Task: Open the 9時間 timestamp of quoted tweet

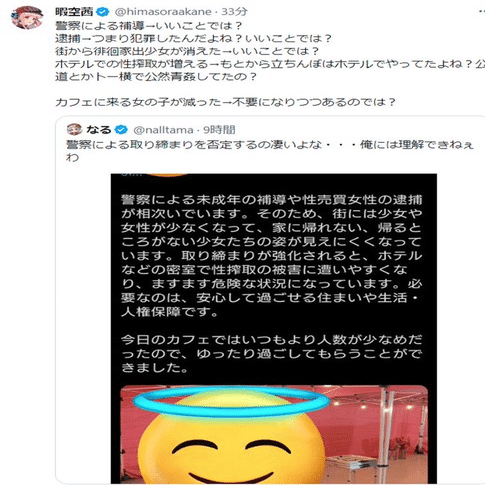Action: coord(219,129)
